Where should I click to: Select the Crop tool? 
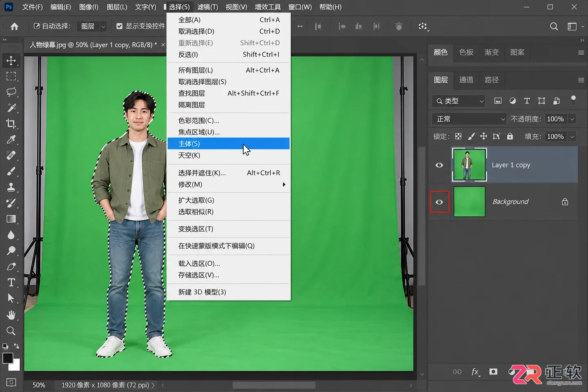click(11, 124)
